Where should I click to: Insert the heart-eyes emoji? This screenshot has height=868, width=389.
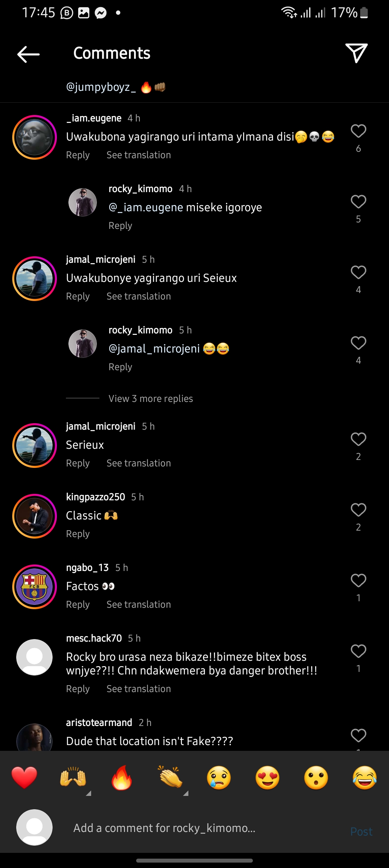click(268, 778)
